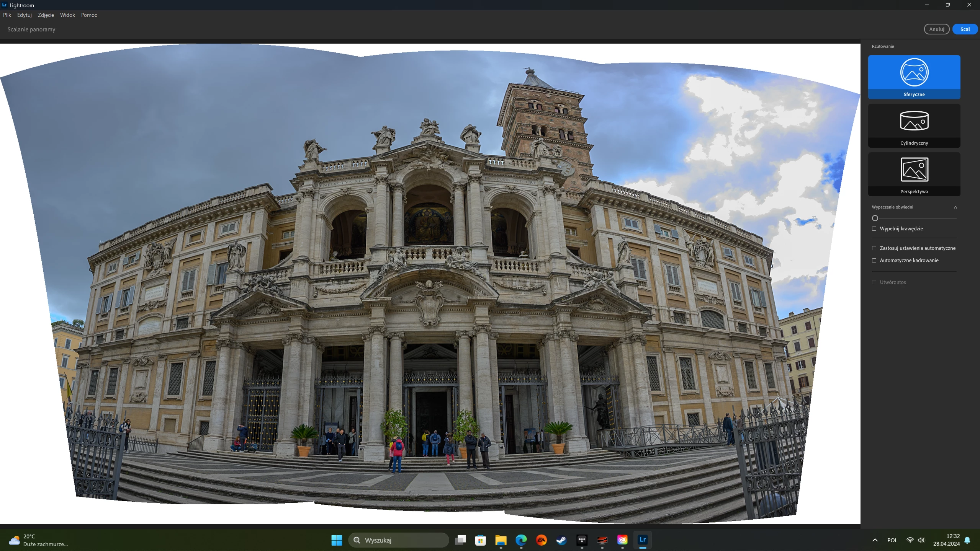The width and height of the screenshot is (980, 551).
Task: Open File Explorer from taskbar
Action: pos(501,540)
